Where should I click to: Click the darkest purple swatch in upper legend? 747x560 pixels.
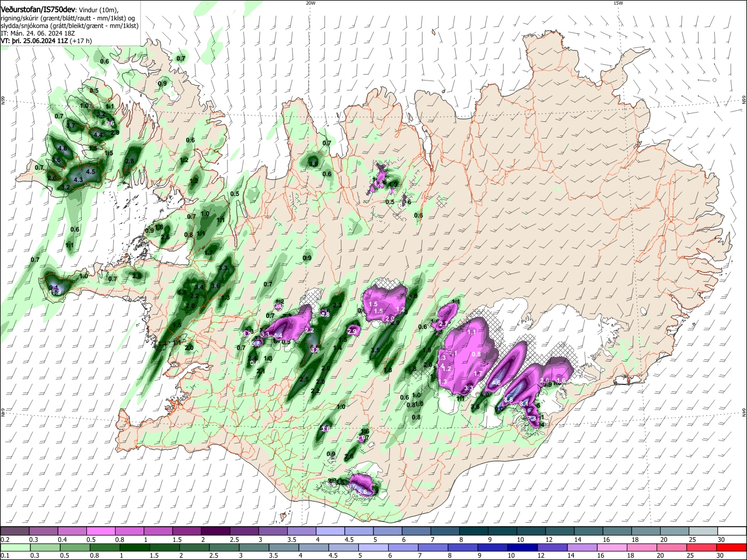click(x=215, y=531)
